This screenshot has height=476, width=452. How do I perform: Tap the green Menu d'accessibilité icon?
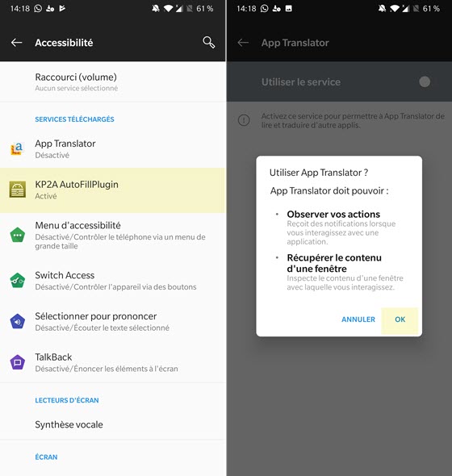[17, 235]
